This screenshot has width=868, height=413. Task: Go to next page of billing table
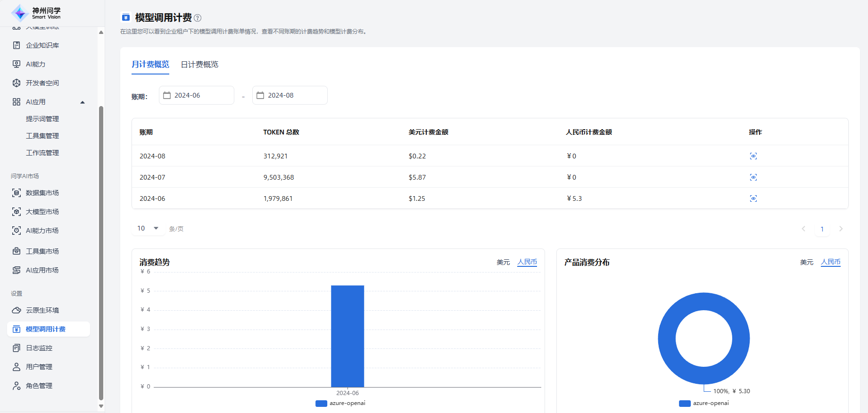pyautogui.click(x=841, y=229)
